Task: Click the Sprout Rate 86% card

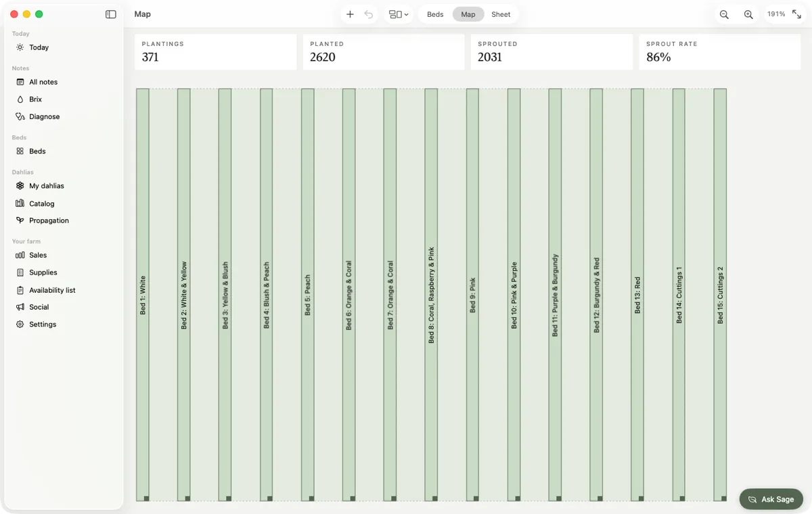Action: [720, 52]
